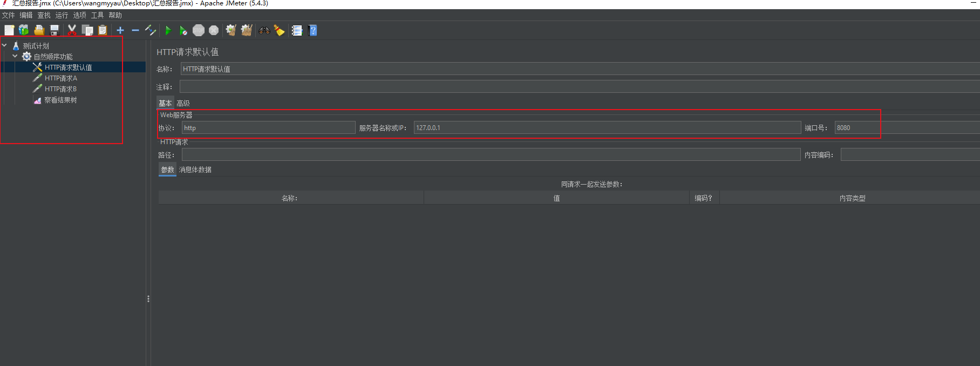Collapse the 自然顺序功能 thread group arrow
This screenshot has width=980, height=366.
click(x=15, y=57)
